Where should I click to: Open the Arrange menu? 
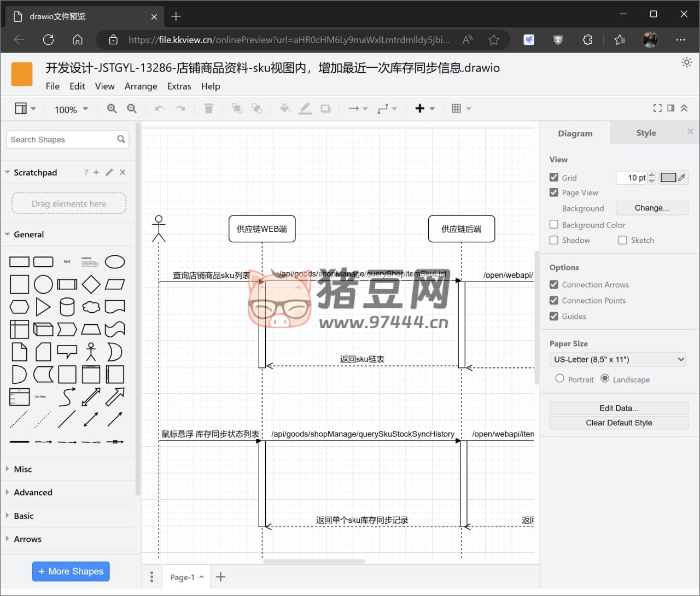(141, 86)
